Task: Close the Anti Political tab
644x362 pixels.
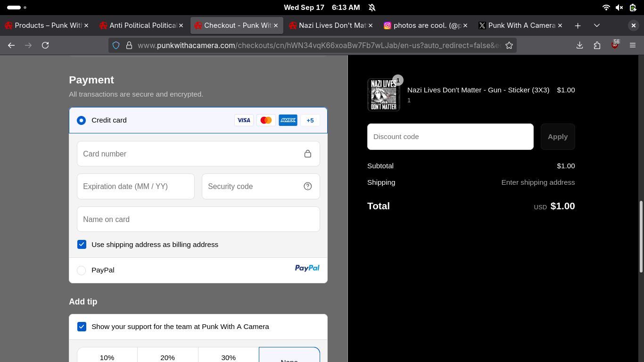Action: 181,25
